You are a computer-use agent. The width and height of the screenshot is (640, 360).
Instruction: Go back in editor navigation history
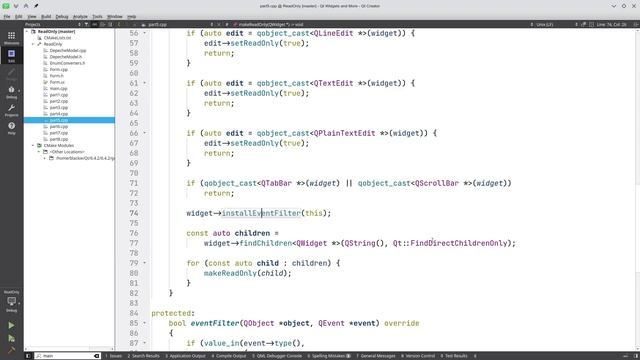[x=120, y=24]
